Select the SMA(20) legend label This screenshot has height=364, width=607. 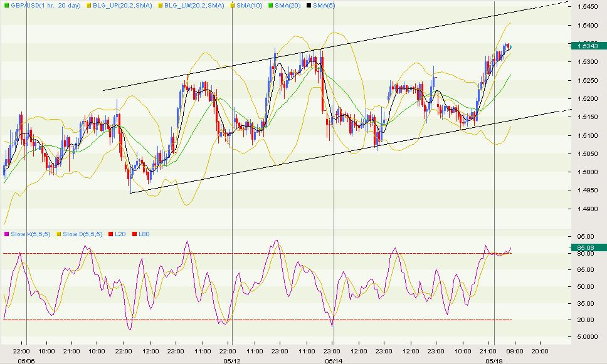[288, 6]
